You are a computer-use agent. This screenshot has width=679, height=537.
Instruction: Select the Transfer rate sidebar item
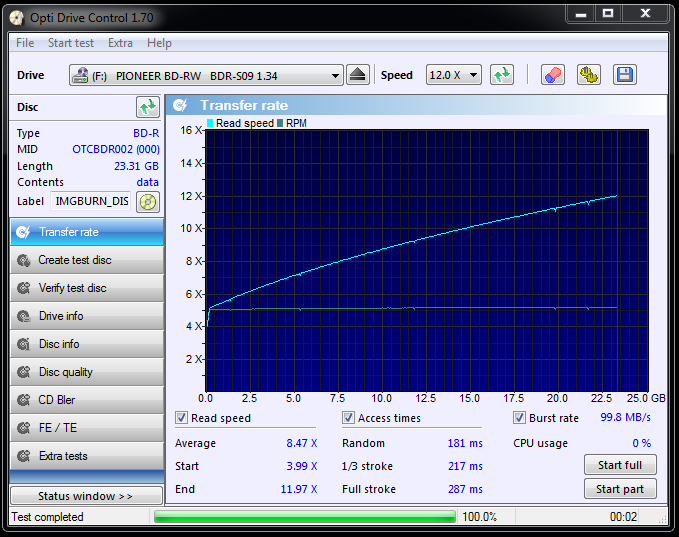point(87,232)
